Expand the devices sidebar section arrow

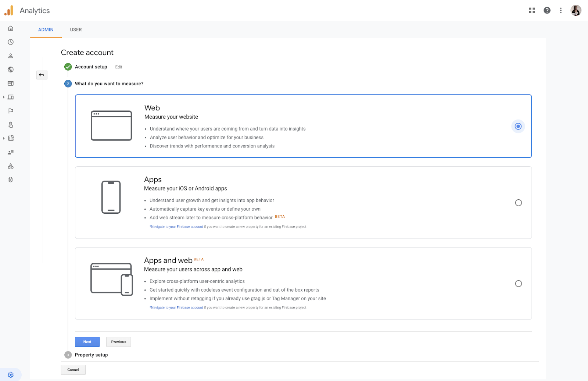(x=4, y=97)
